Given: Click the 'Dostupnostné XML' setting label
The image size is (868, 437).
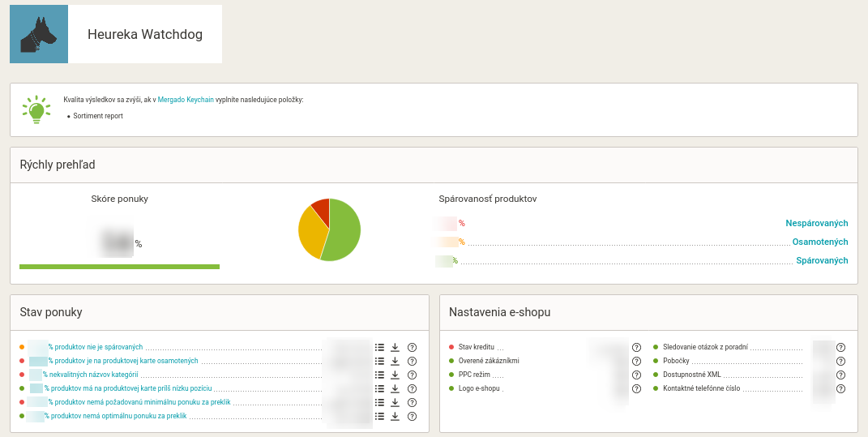Looking at the screenshot, I should point(692,375).
